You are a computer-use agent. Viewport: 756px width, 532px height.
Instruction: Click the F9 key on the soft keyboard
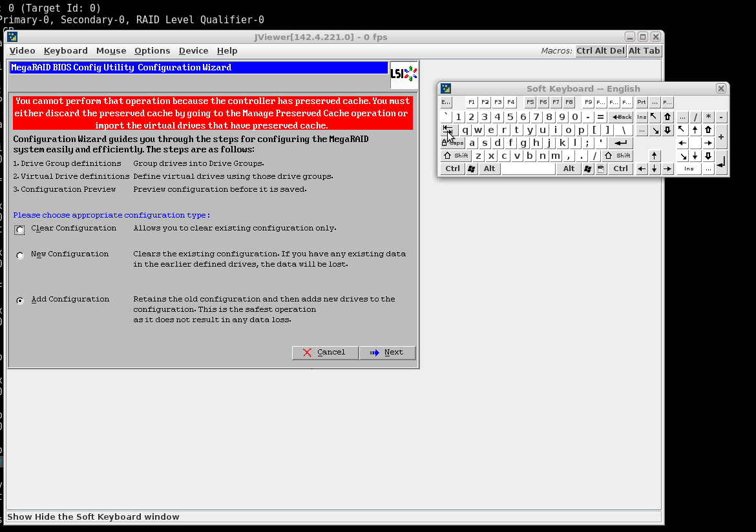[x=588, y=102]
